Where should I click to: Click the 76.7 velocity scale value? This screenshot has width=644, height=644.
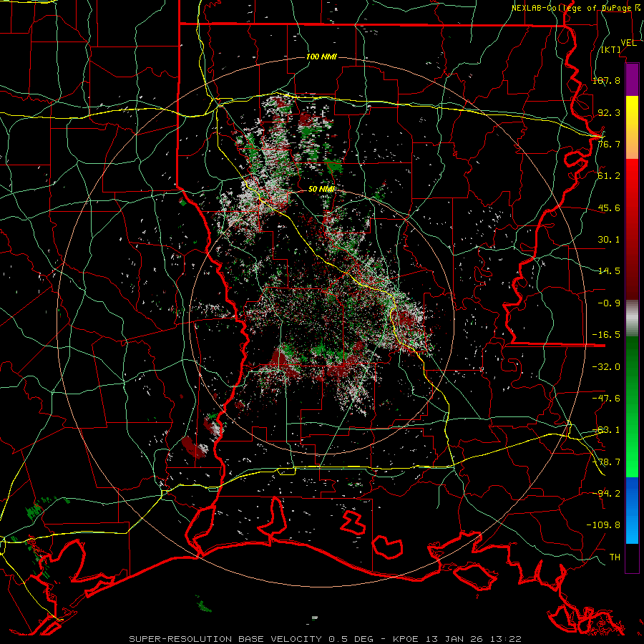coord(609,144)
